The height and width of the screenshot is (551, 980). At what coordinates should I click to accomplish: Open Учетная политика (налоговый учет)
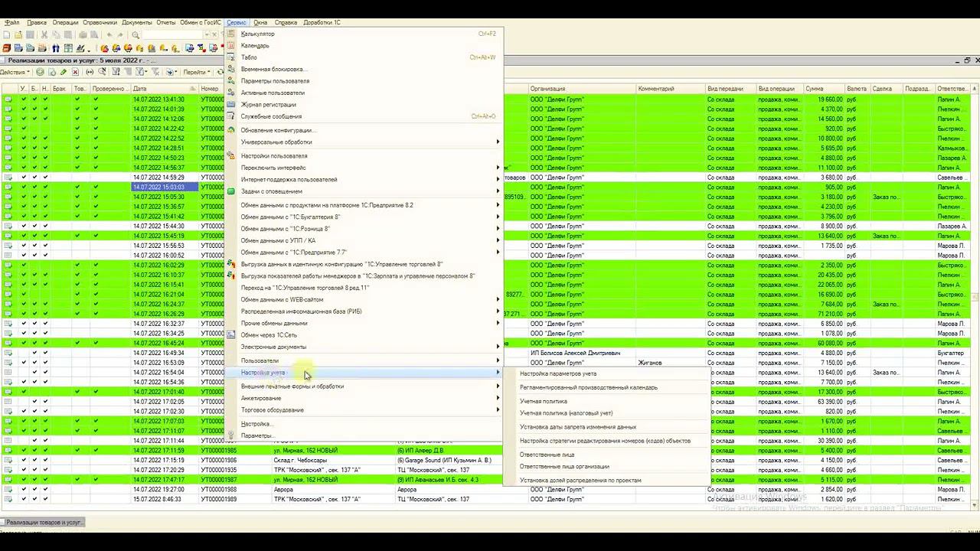606,413
